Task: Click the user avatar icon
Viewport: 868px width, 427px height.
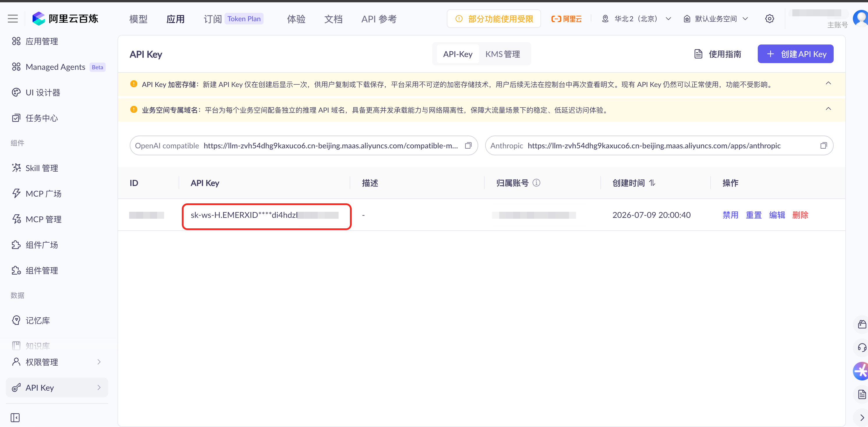Action: click(x=861, y=18)
